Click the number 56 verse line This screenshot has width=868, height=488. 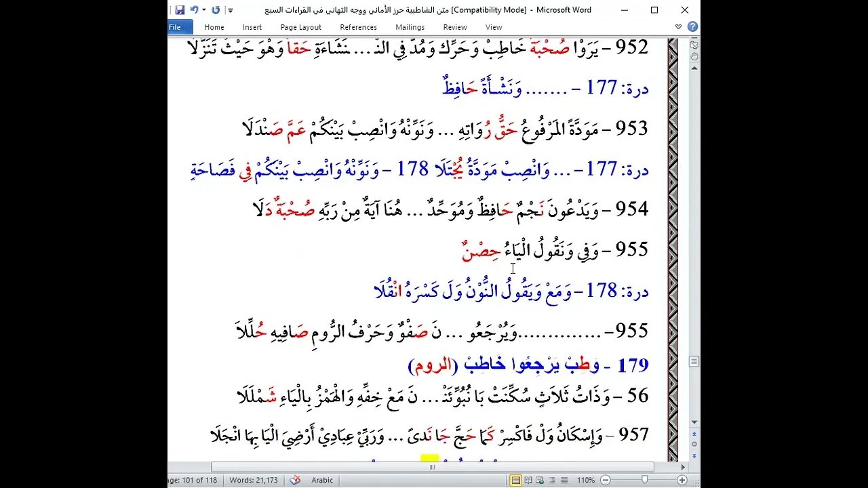(443, 396)
